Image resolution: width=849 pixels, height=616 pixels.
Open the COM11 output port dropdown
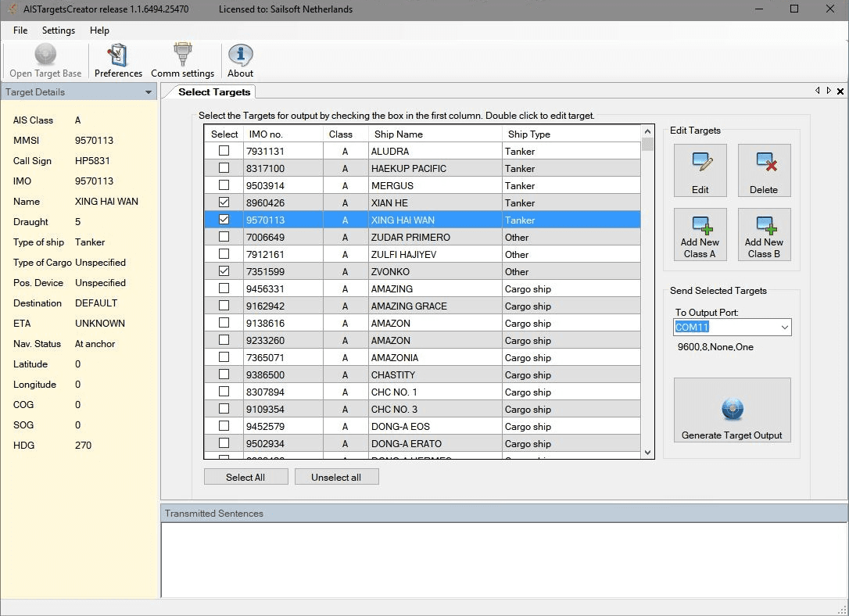784,327
